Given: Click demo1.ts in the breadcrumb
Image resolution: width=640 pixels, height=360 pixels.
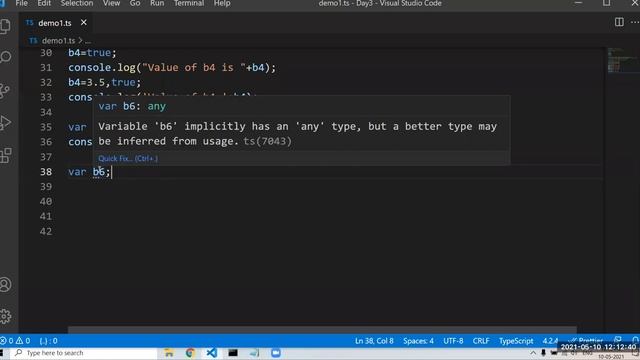Looking at the screenshot, I should pyautogui.click(x=58, y=40).
